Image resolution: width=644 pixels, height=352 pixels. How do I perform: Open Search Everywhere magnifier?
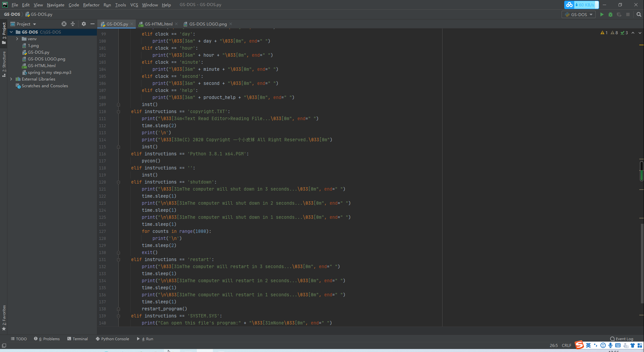coord(639,14)
